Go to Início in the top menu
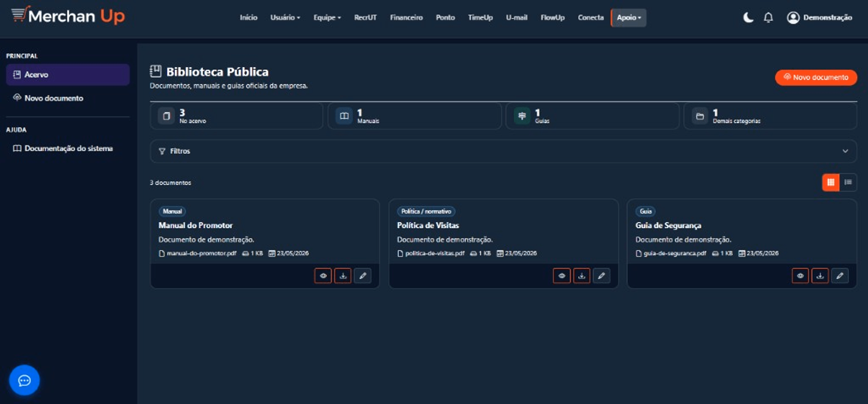 tap(248, 18)
